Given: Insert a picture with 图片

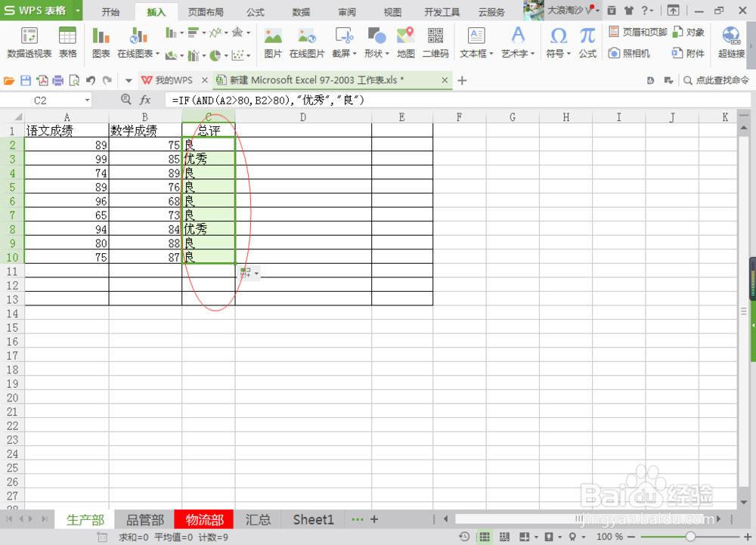Looking at the screenshot, I should 273,42.
